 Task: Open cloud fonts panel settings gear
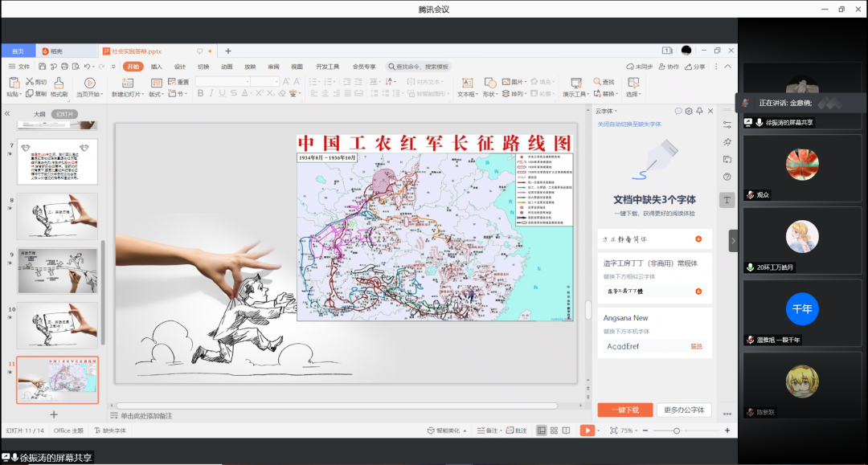(689, 111)
